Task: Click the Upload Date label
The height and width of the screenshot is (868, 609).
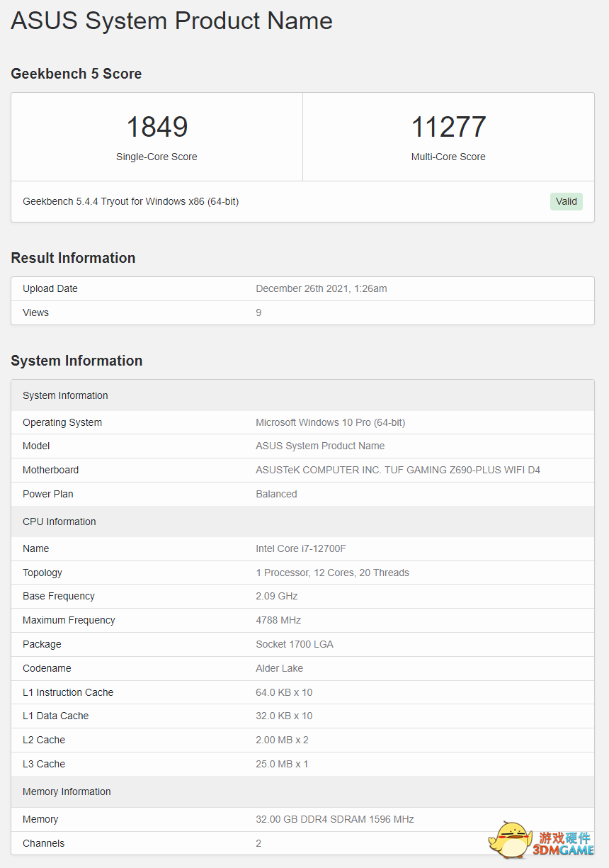Action: pyautogui.click(x=50, y=288)
